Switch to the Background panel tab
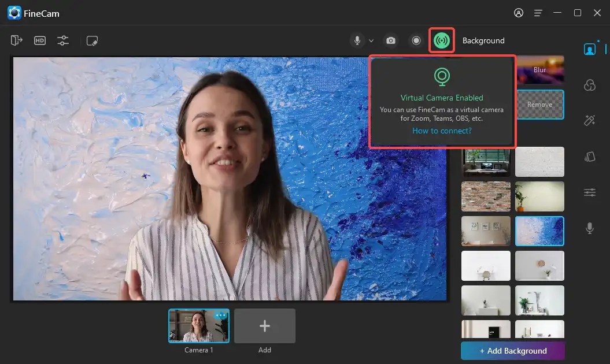The image size is (610, 364). (483, 40)
